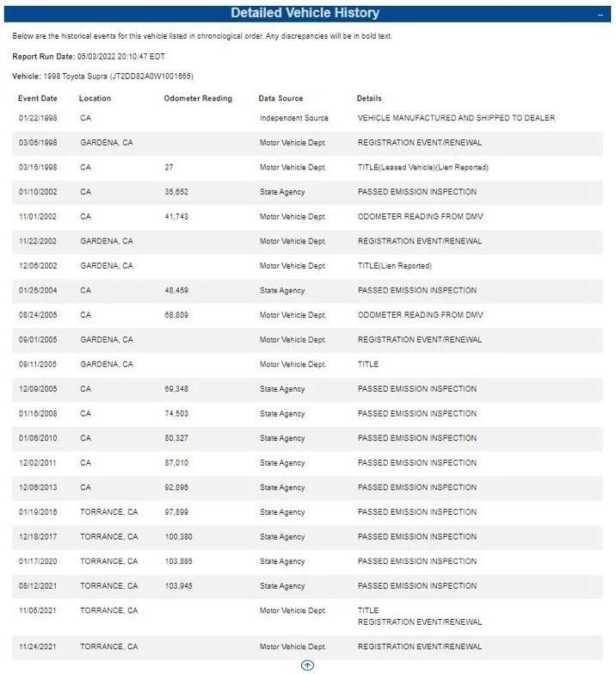Click the Data Source column header
Screen dimensions: 616x674
pos(280,98)
